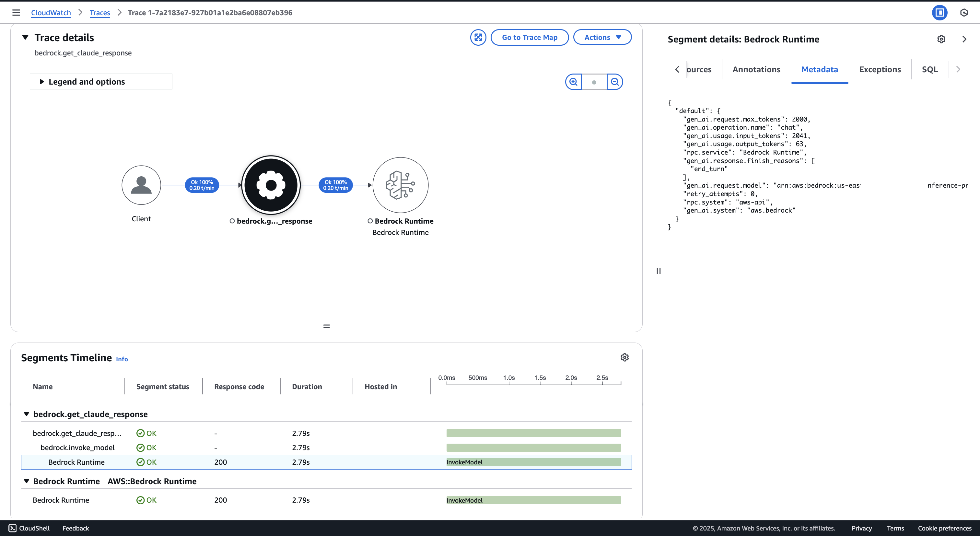Zoom in on the trace map
The height and width of the screenshot is (536, 980).
click(573, 82)
